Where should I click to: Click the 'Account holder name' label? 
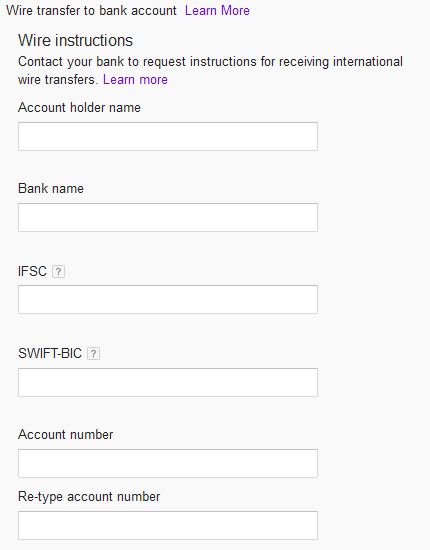[x=79, y=107]
